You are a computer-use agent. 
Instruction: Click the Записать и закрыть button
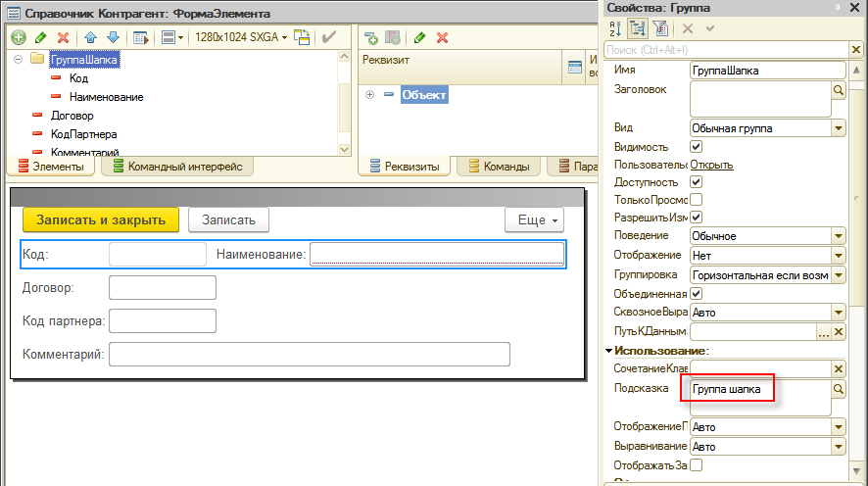pyautogui.click(x=101, y=219)
